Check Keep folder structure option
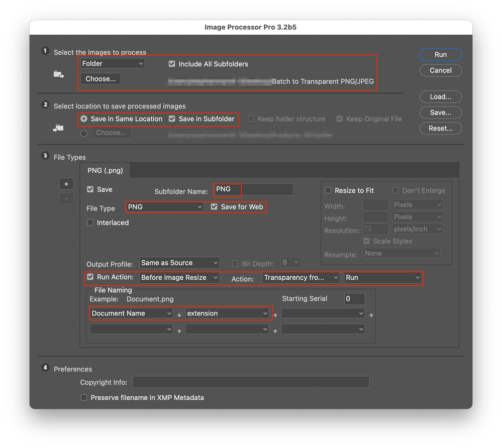 (251, 119)
